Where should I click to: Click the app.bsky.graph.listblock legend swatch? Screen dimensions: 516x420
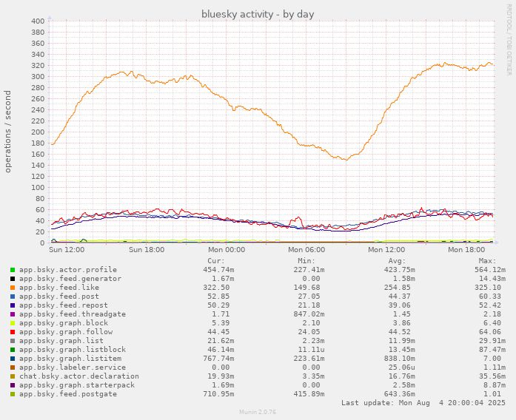(13, 350)
